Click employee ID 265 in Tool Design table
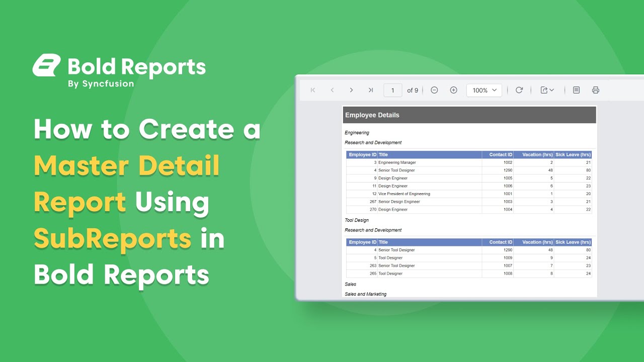The width and height of the screenshot is (644, 362). point(373,274)
